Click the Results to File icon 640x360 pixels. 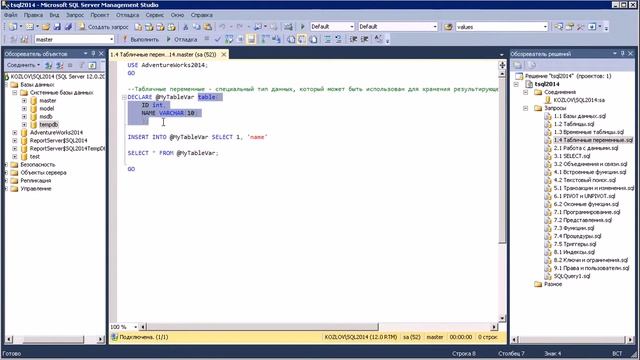click(x=313, y=39)
